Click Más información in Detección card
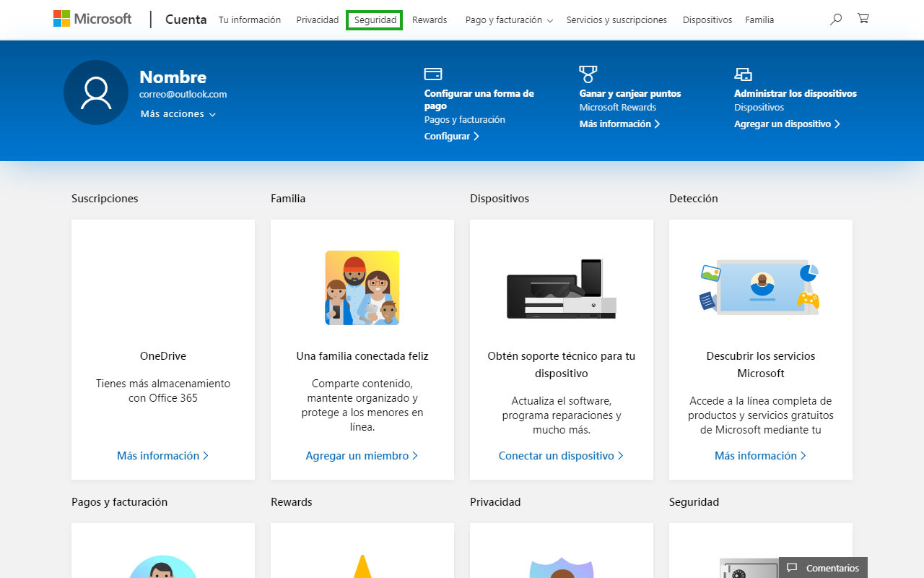Screen dimensions: 924x578 pos(761,456)
